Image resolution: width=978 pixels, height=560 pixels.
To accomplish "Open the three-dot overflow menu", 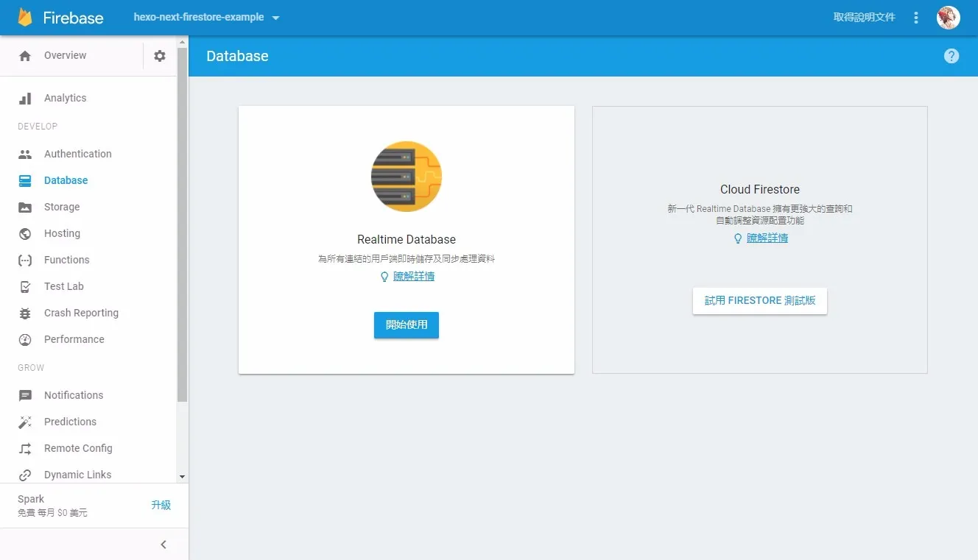I will tap(916, 18).
